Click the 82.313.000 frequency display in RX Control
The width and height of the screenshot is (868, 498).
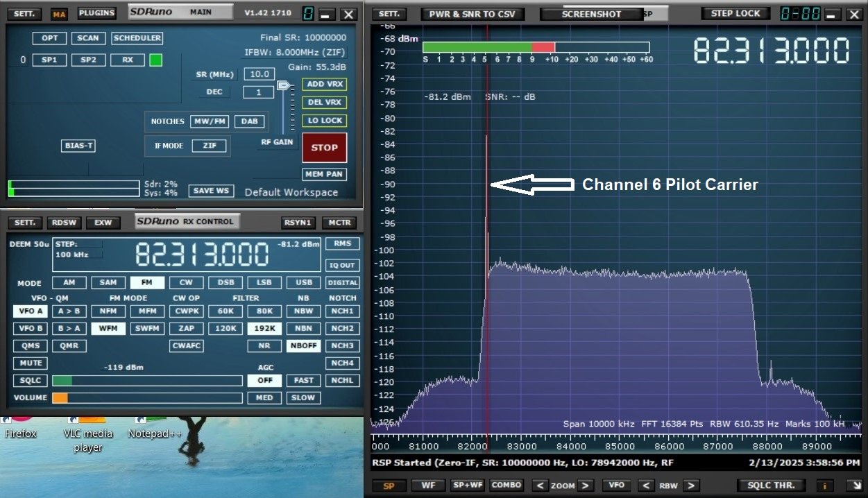[x=201, y=255]
